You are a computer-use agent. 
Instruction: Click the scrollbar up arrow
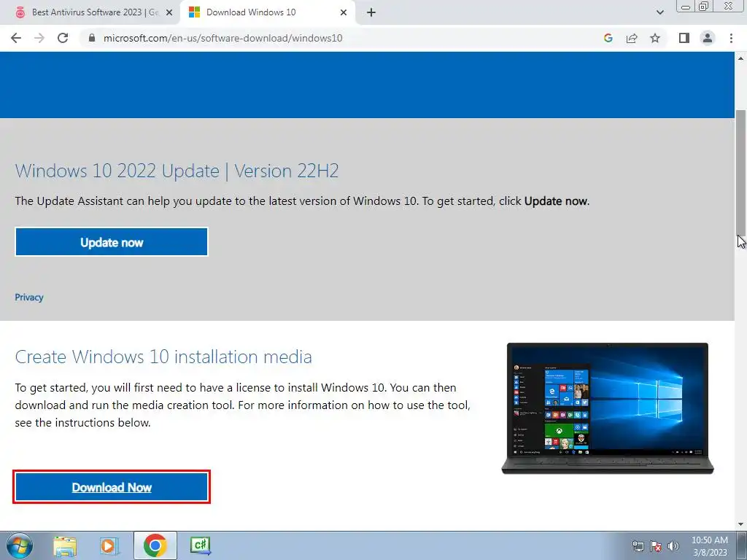click(x=741, y=58)
